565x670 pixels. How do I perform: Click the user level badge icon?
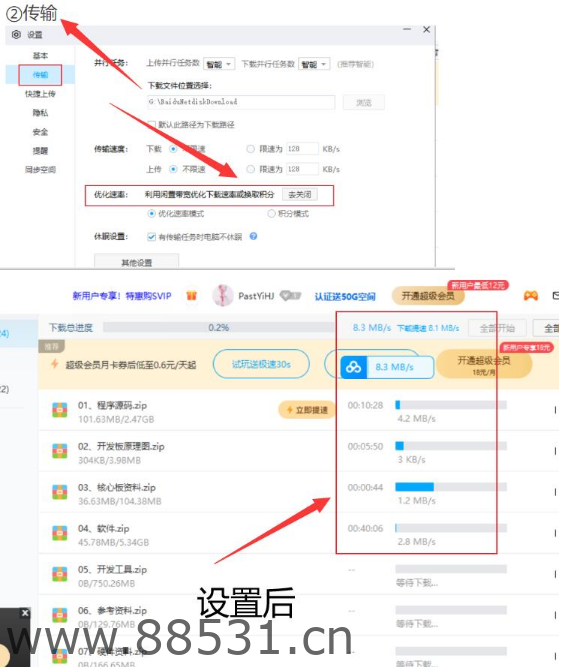[291, 295]
